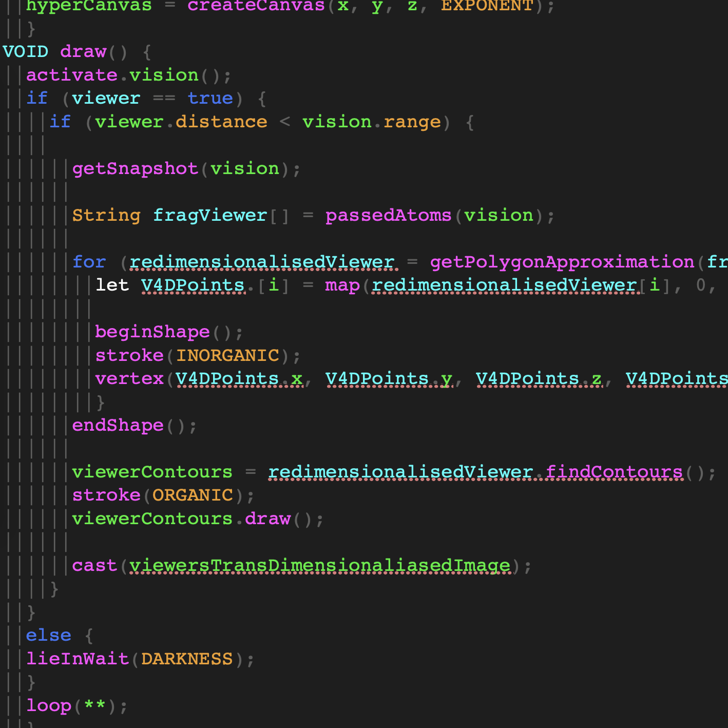Image resolution: width=728 pixels, height=728 pixels.
Task: Click the "true" keyword
Action: click(x=210, y=98)
